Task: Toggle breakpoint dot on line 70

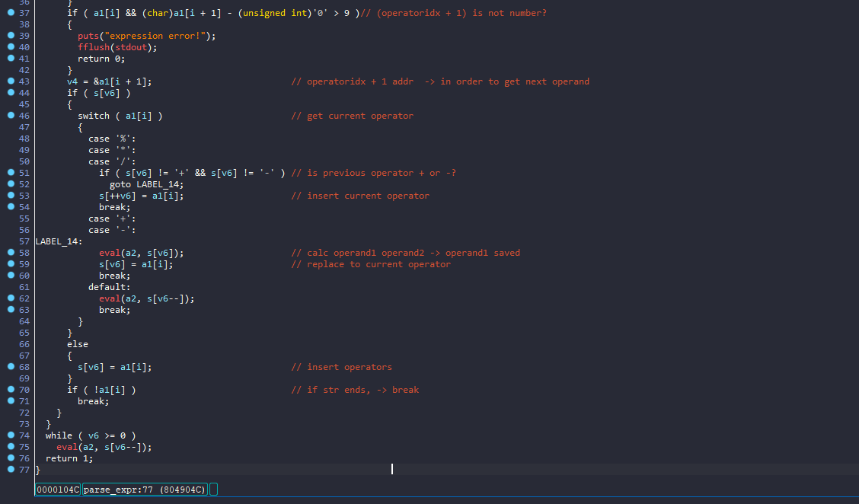Action: (x=11, y=390)
